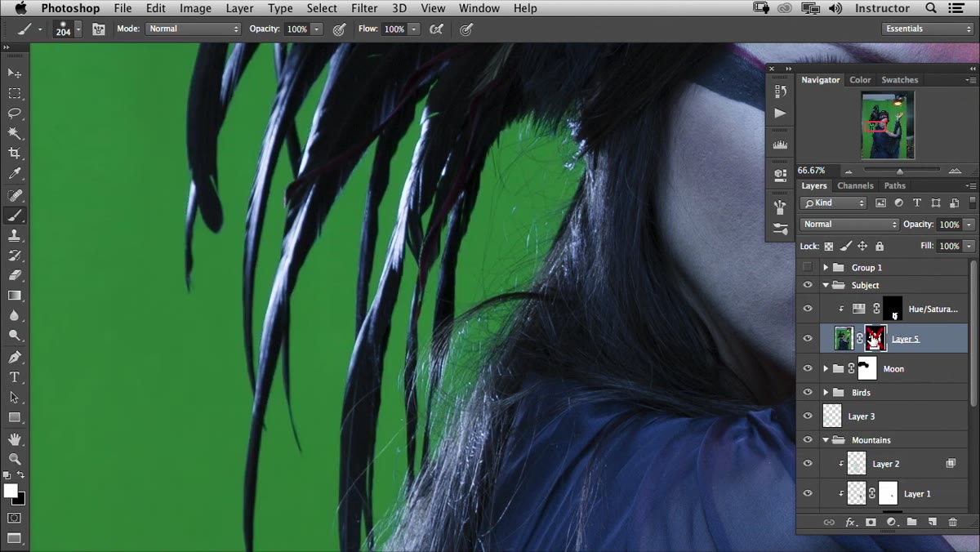Screen dimensions: 980x552
Task: Hide the Birds group
Action: tap(808, 393)
